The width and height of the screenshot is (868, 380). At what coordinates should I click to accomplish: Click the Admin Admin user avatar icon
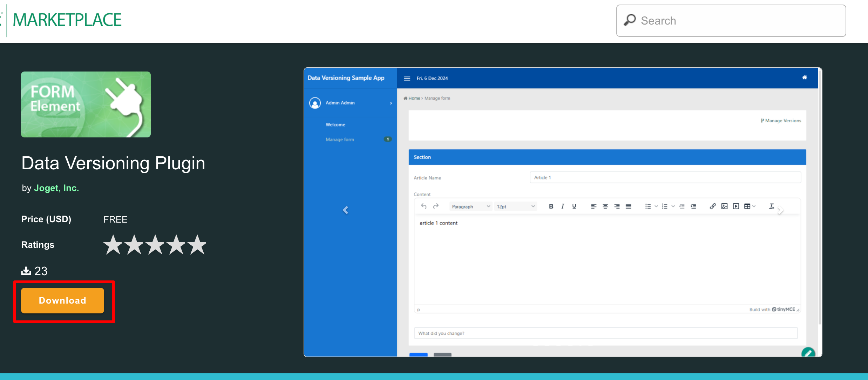pyautogui.click(x=315, y=103)
